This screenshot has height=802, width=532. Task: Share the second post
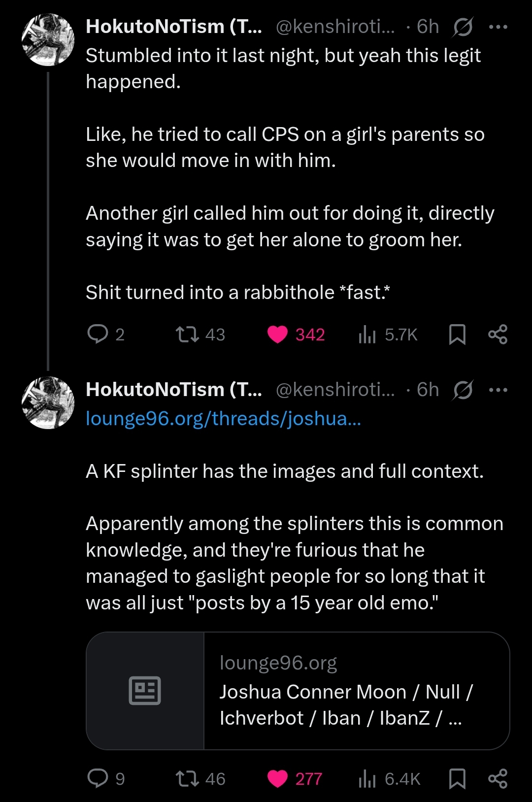498,778
